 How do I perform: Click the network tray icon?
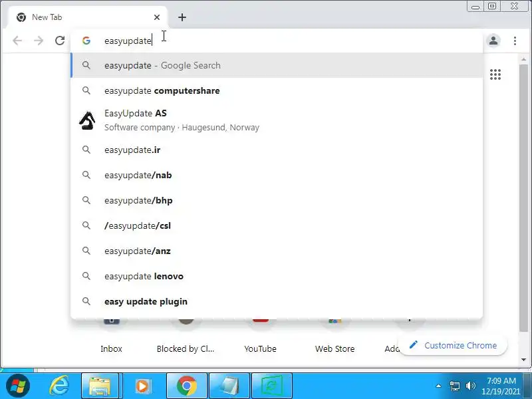click(455, 386)
